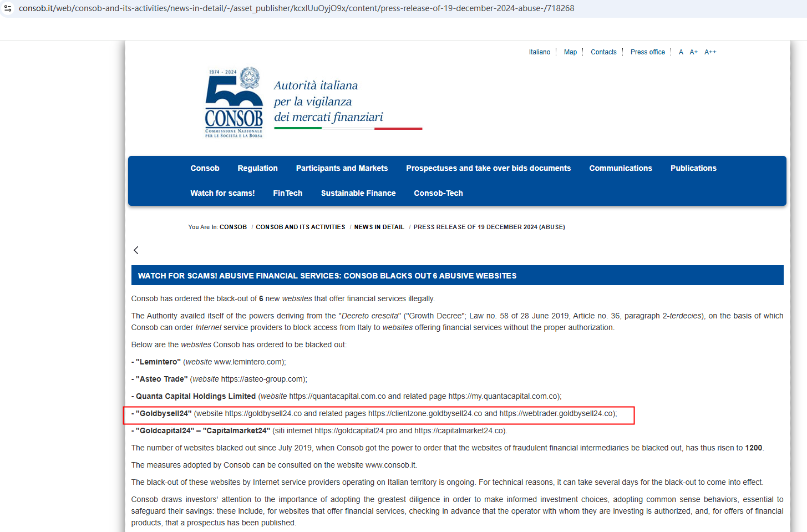Go back using the left chevron arrow
Image resolution: width=807 pixels, height=532 pixels.
[136, 250]
